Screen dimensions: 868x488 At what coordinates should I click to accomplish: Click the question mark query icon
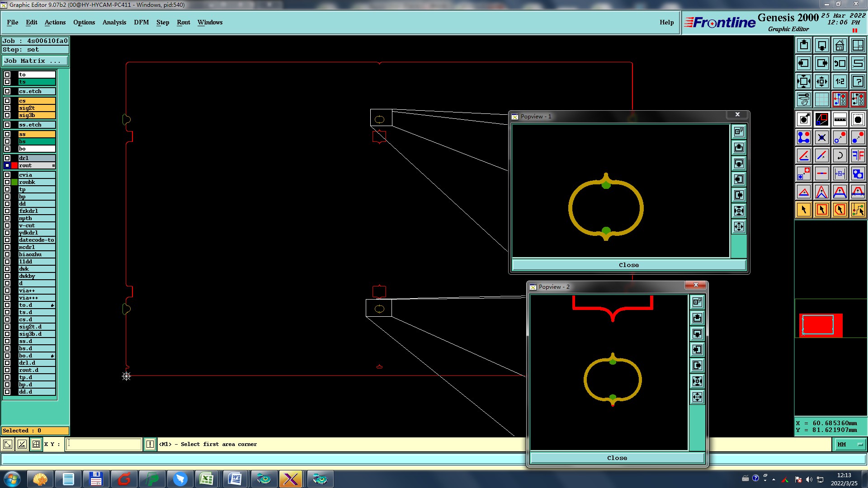(x=858, y=82)
